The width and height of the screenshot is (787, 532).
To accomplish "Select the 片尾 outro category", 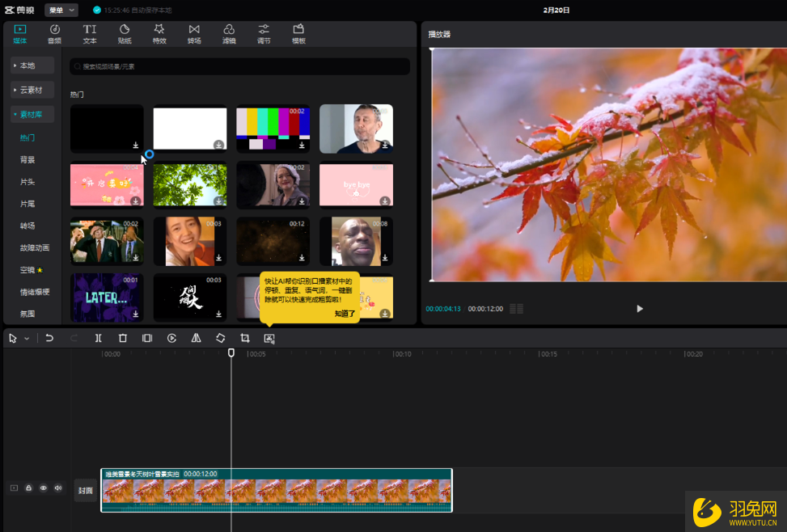I will click(28, 204).
